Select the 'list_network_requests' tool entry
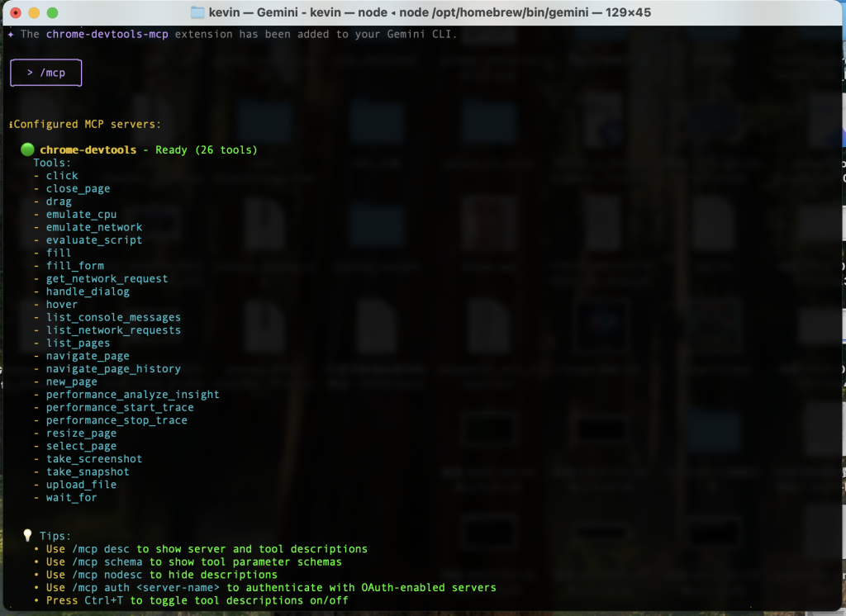The image size is (846, 616). coord(113,330)
